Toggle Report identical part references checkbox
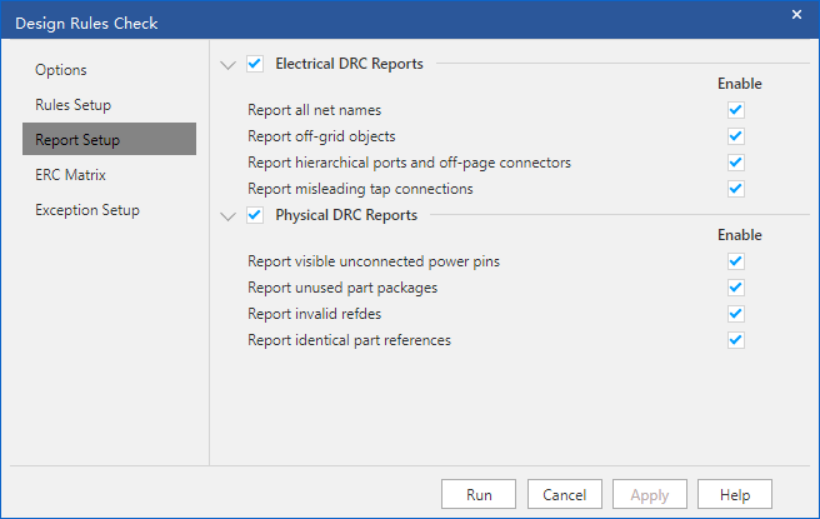The width and height of the screenshot is (820, 519). click(736, 340)
